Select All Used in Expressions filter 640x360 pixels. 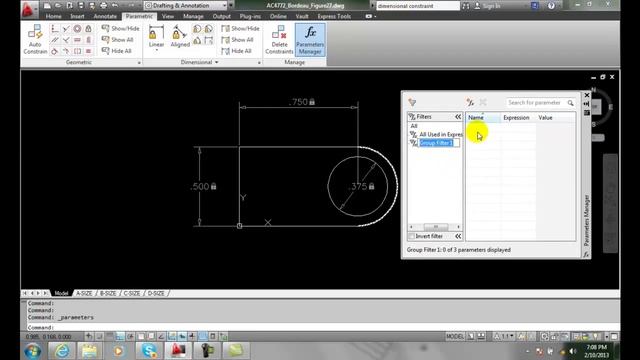(436, 134)
